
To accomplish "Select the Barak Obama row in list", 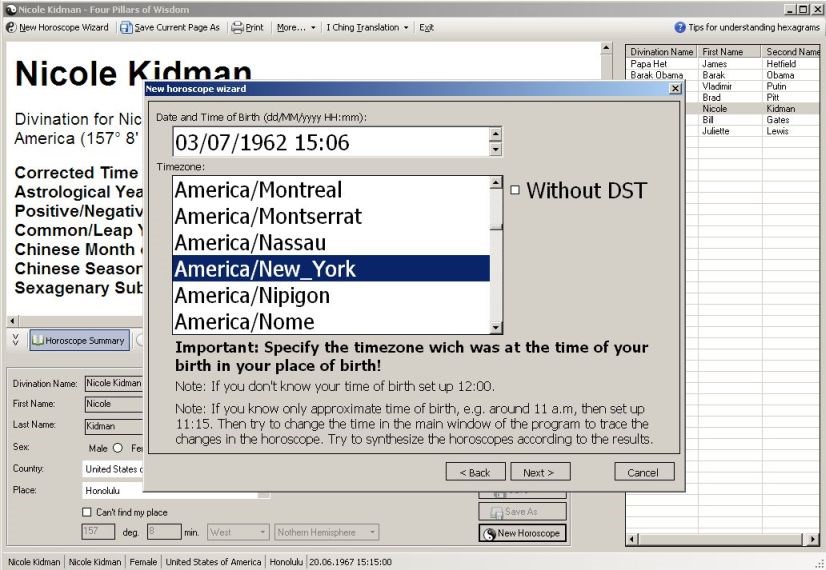I will point(723,75).
